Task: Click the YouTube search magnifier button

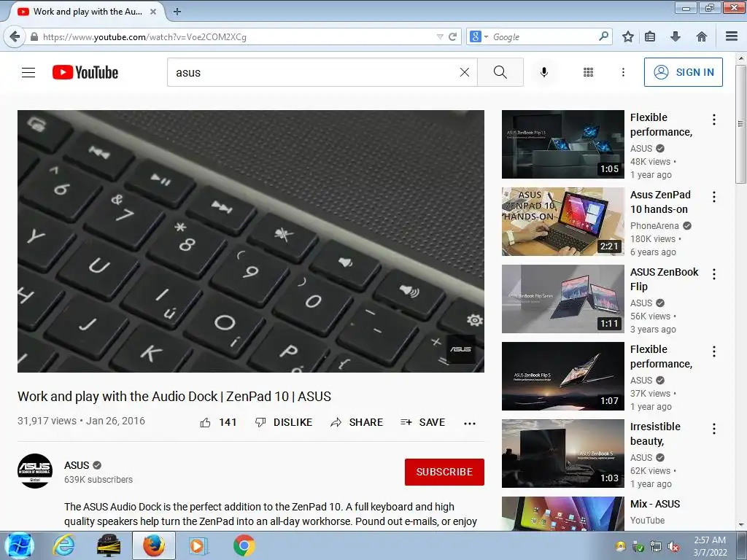Action: pyautogui.click(x=500, y=72)
